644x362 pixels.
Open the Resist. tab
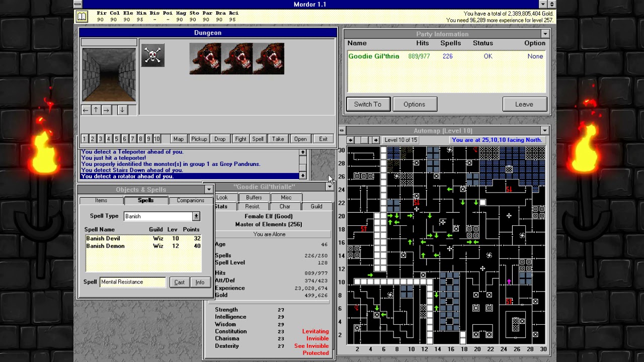pyautogui.click(x=253, y=207)
